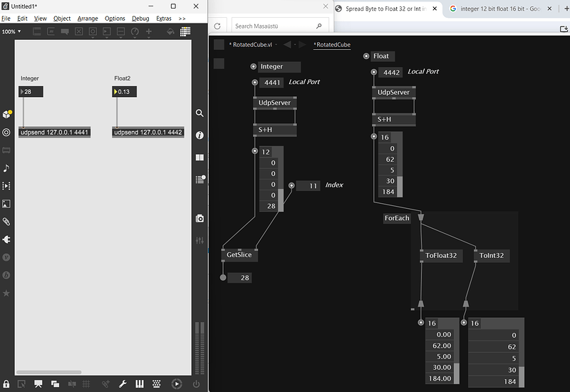
Task: Open the Collections star icon
Action: [x=6, y=293]
